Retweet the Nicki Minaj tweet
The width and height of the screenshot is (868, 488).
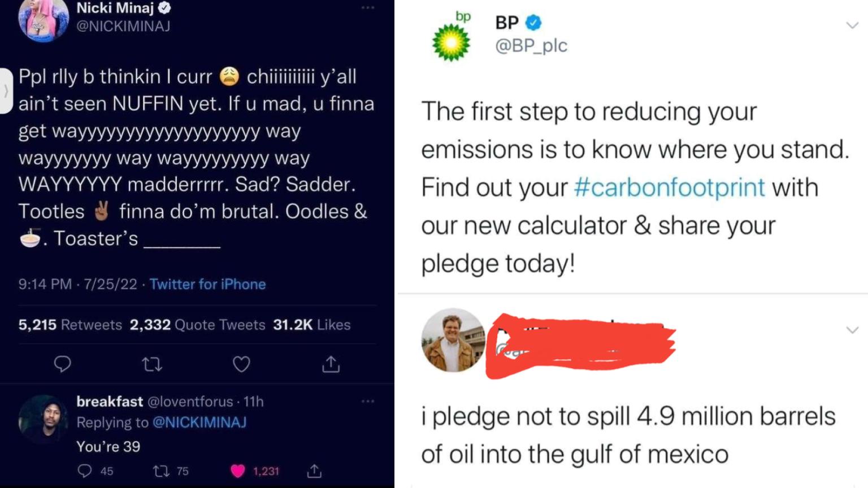[151, 364]
